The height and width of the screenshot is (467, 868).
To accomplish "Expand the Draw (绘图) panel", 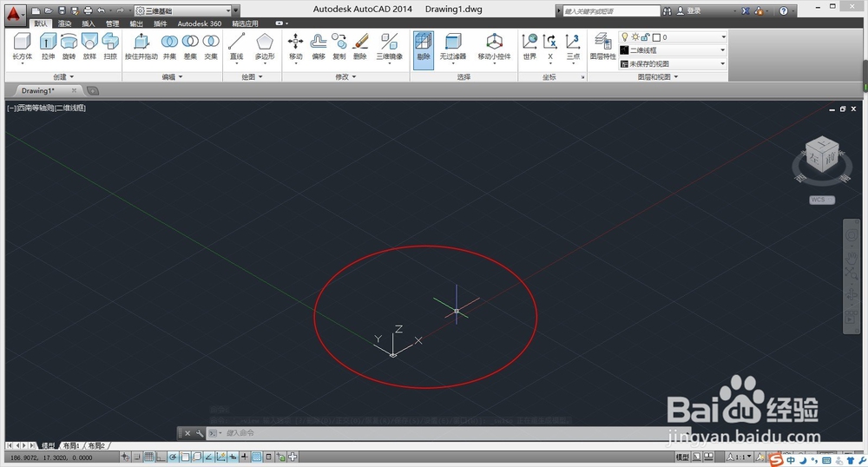I will [x=252, y=77].
